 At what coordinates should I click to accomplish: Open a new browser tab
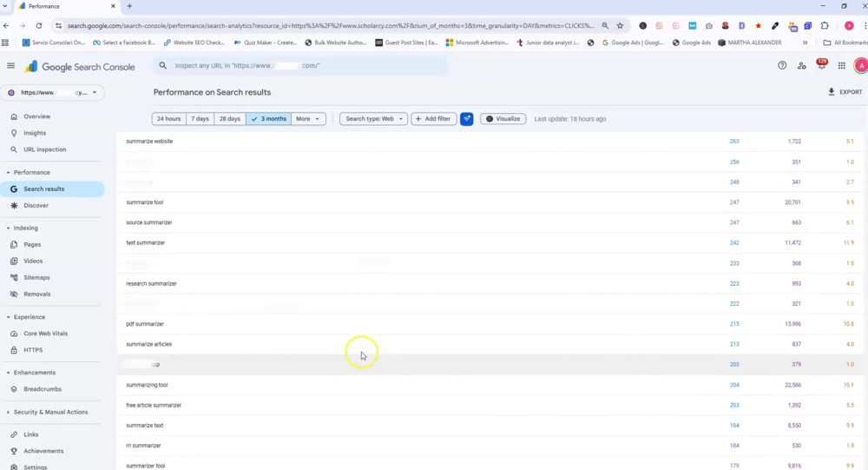pos(129,6)
